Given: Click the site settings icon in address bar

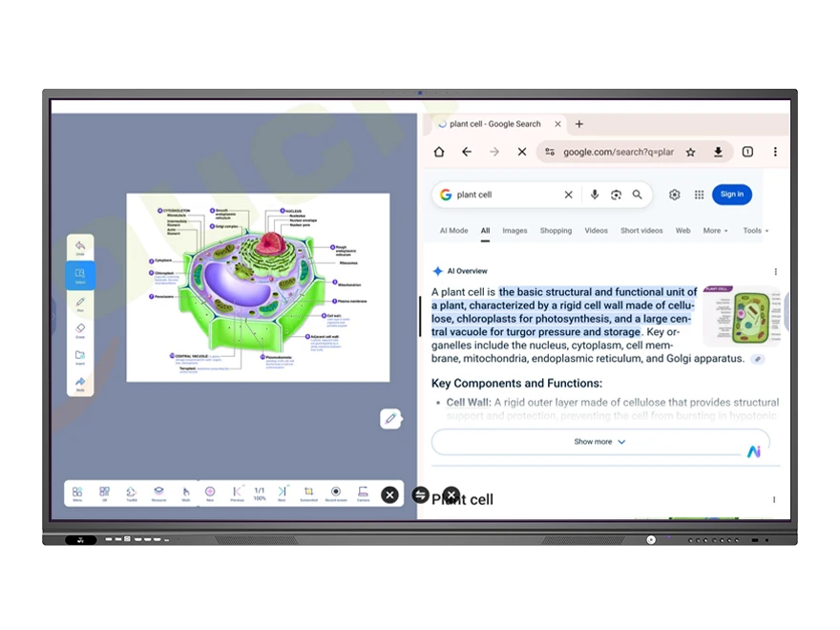Looking at the screenshot, I should 550,152.
